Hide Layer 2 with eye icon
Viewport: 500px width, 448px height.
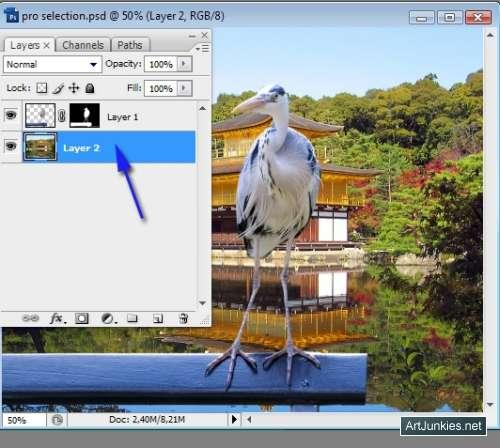tap(11, 146)
